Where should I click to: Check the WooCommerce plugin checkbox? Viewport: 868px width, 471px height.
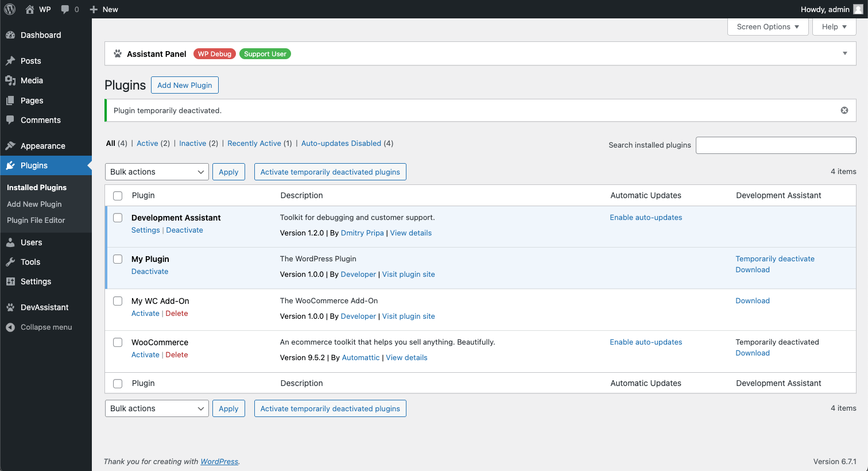(x=118, y=342)
